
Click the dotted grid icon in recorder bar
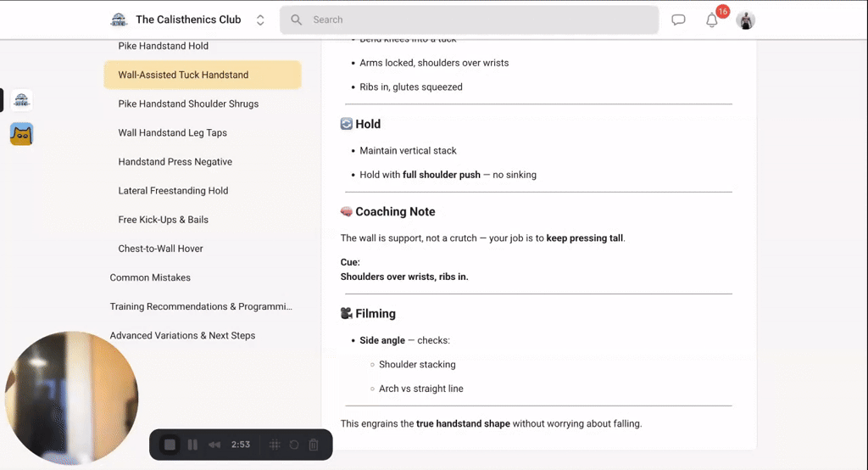coord(275,445)
